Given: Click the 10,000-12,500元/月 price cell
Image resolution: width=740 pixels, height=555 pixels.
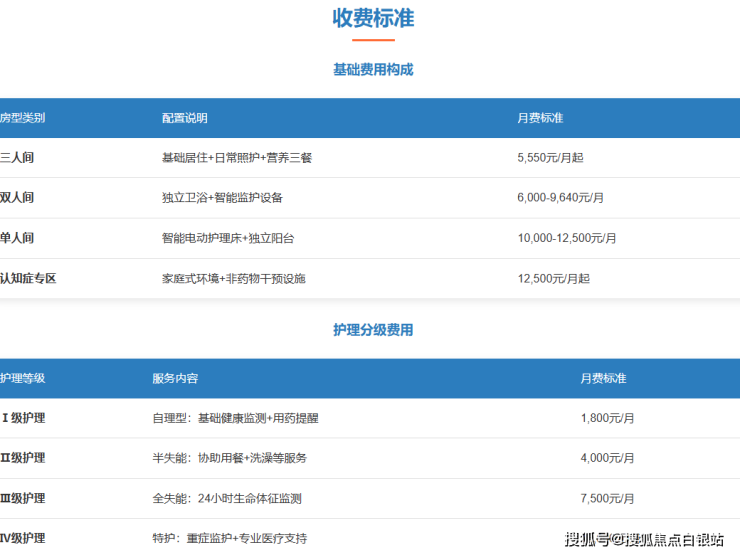Looking at the screenshot, I should pyautogui.click(x=567, y=238).
